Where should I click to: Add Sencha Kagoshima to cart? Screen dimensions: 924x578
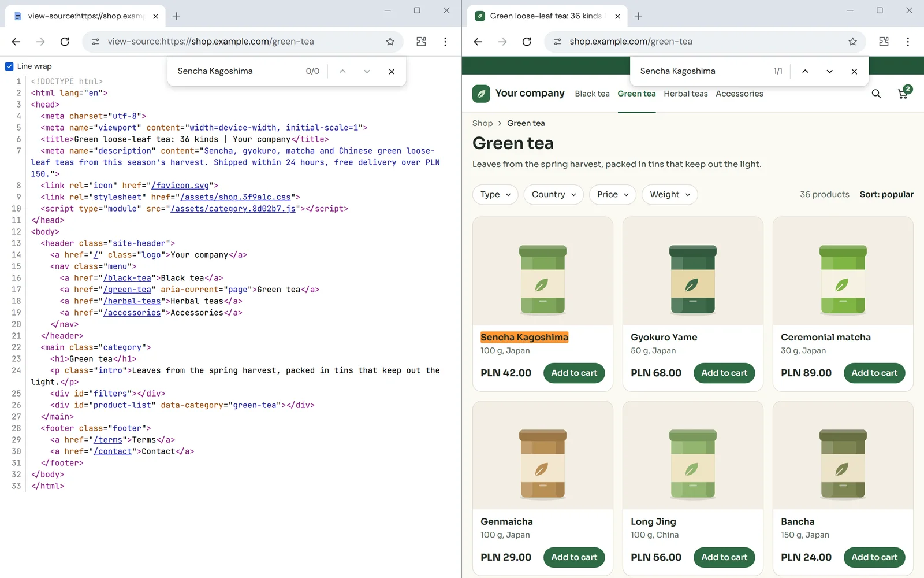pyautogui.click(x=574, y=373)
